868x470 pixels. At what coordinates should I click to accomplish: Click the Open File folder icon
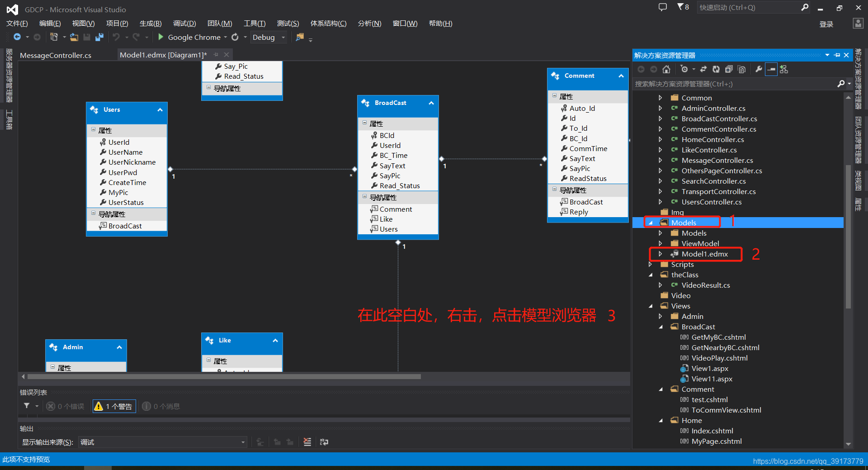(74, 37)
